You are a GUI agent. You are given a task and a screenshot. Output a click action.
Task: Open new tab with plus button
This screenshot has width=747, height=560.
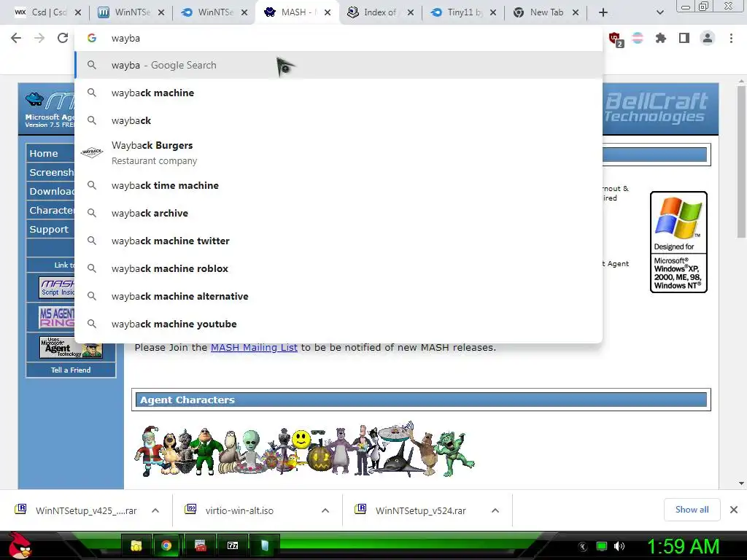click(603, 12)
